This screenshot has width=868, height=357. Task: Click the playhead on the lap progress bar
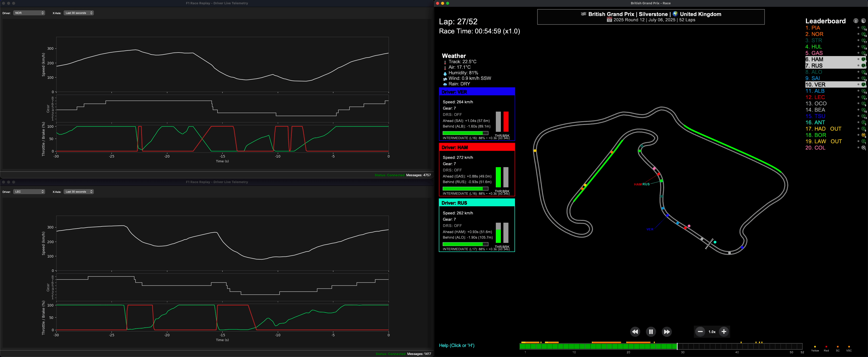[677, 346]
